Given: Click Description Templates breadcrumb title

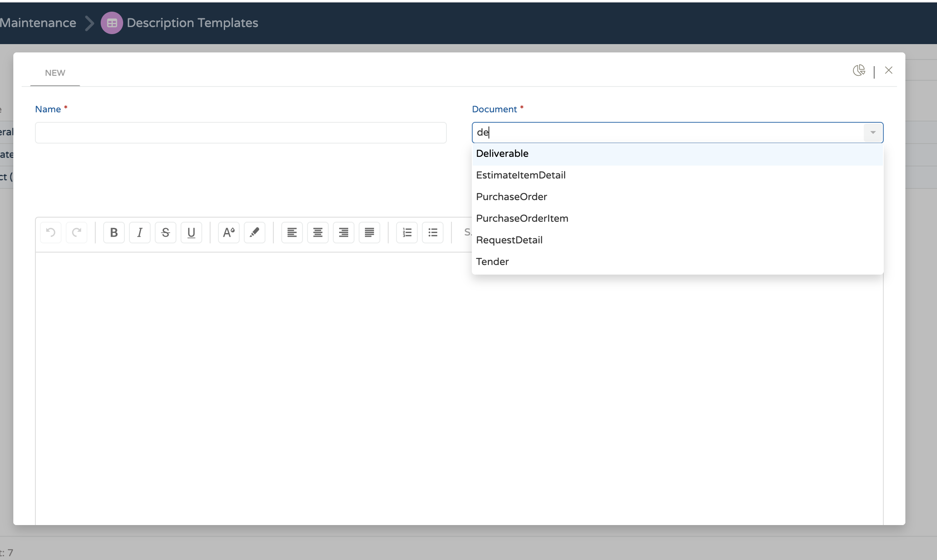Looking at the screenshot, I should pos(192,23).
